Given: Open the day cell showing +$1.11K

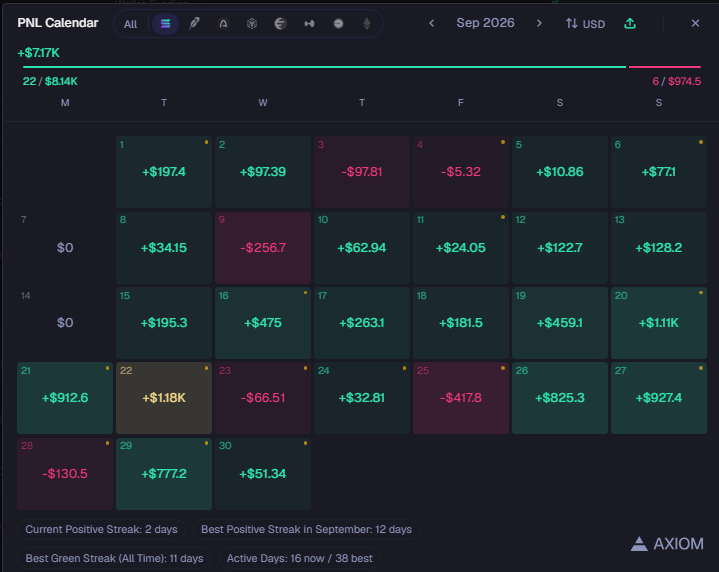Looking at the screenshot, I should pos(659,323).
